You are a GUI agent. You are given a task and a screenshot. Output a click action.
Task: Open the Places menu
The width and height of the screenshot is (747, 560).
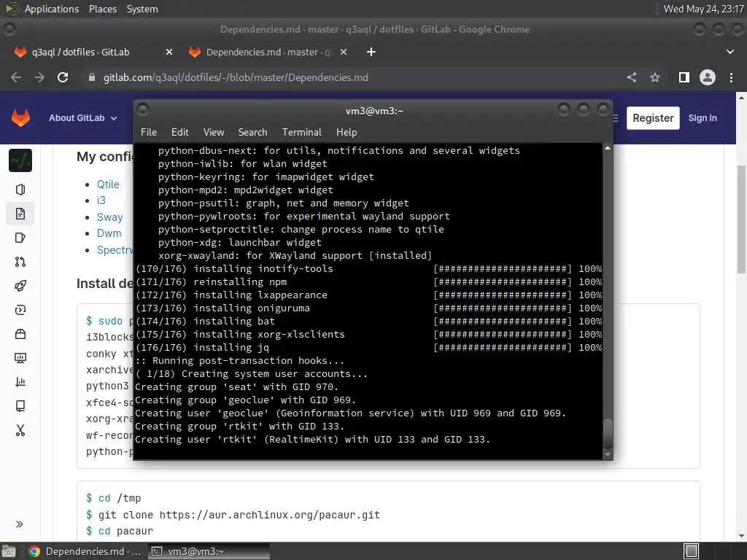coord(102,9)
